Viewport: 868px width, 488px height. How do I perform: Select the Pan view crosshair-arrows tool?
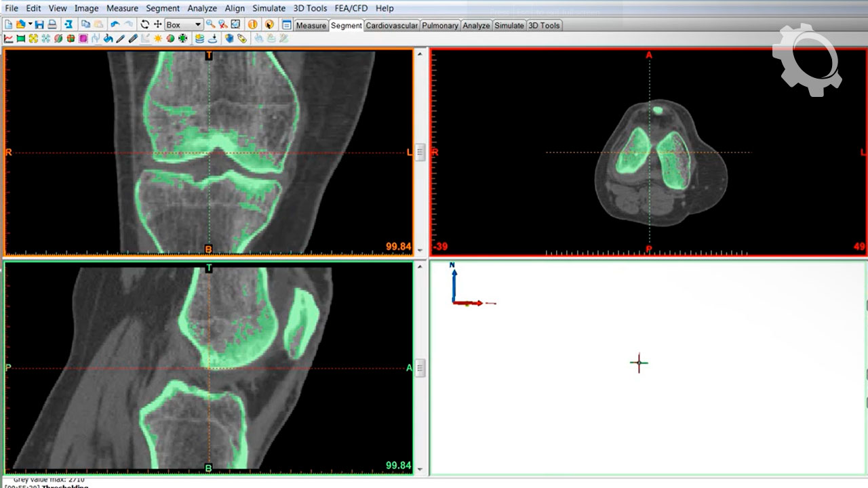coord(158,24)
